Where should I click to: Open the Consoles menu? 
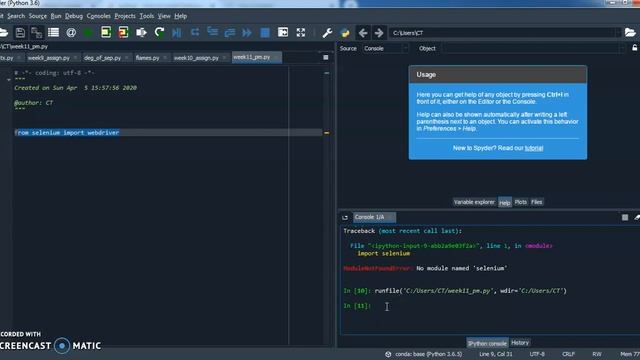pyautogui.click(x=99, y=16)
